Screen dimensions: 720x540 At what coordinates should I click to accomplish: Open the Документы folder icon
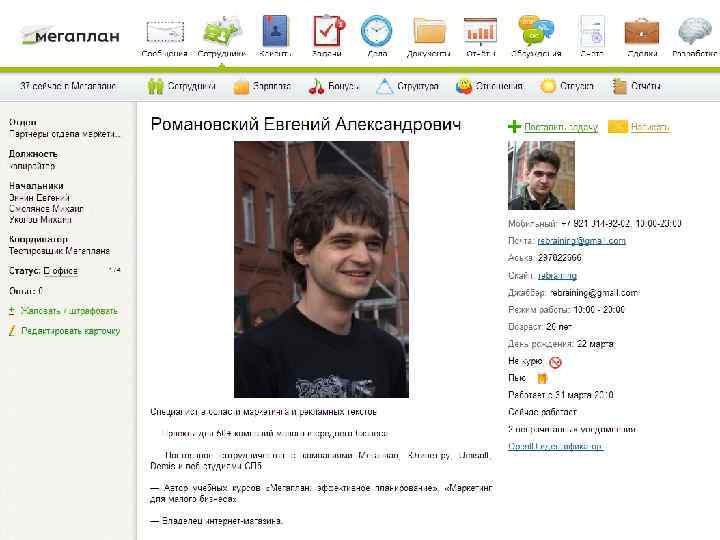(x=429, y=31)
